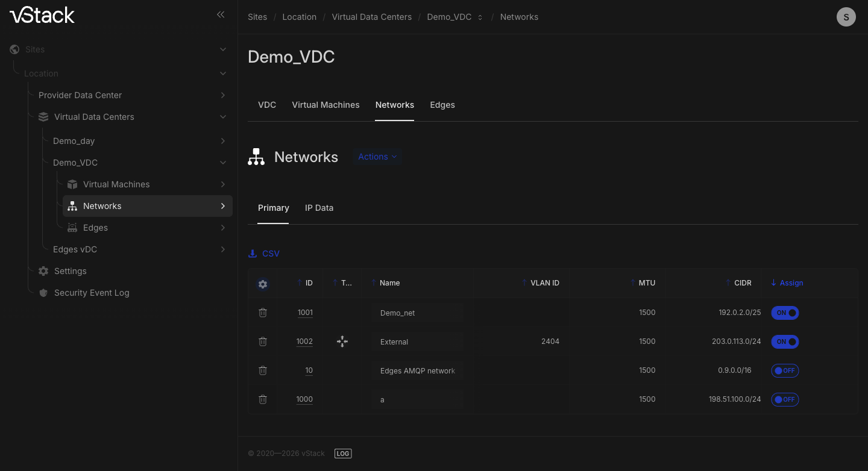Image resolution: width=868 pixels, height=471 pixels.
Task: Sort table by MTU column
Action: [643, 283]
